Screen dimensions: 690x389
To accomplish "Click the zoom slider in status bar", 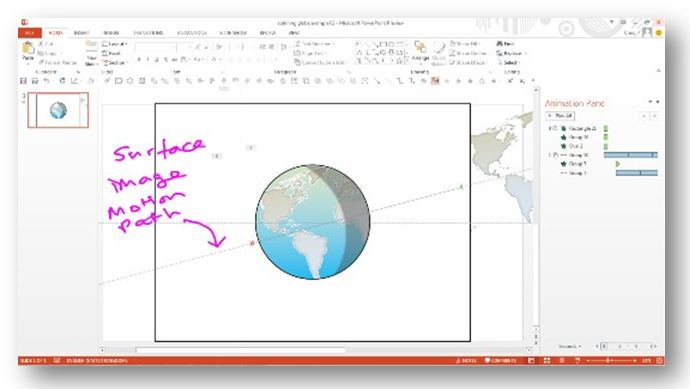I will tap(612, 360).
